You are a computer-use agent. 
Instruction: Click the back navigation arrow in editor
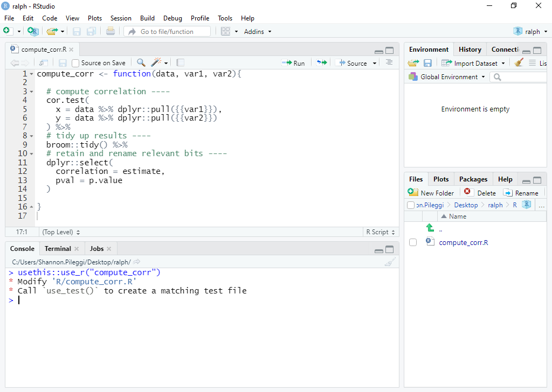(15, 63)
